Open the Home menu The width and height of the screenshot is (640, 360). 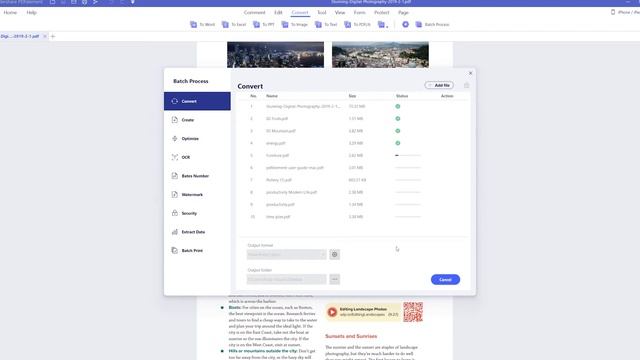(10, 13)
